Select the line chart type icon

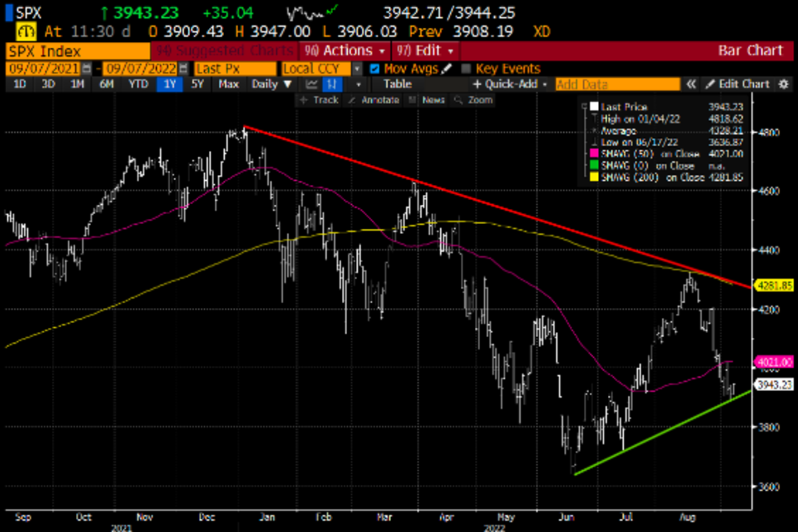pyautogui.click(x=311, y=84)
